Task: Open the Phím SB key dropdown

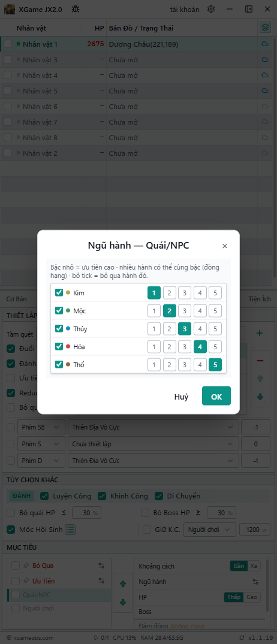Action: tap(41, 427)
